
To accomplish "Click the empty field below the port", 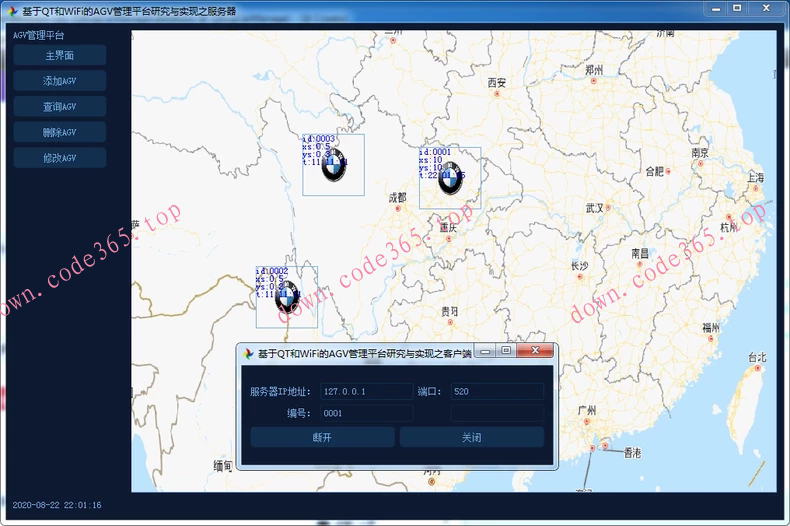I will coord(497,413).
